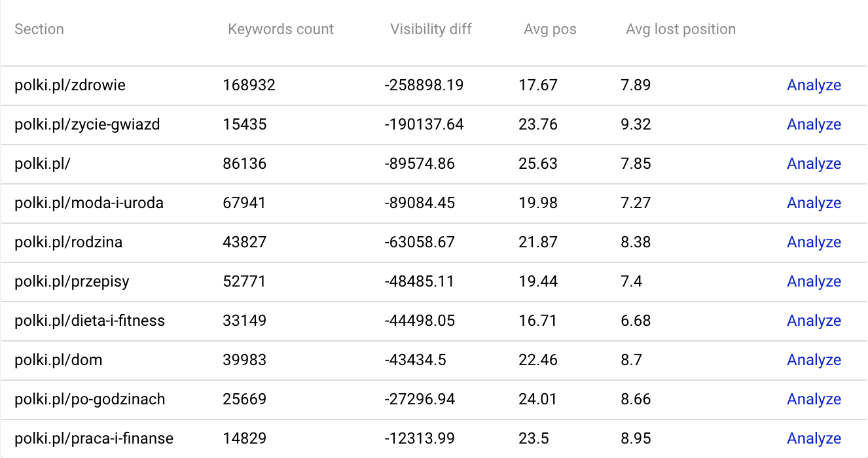The height and width of the screenshot is (458, 868).
Task: Sort by Keywords count column header
Action: [281, 29]
